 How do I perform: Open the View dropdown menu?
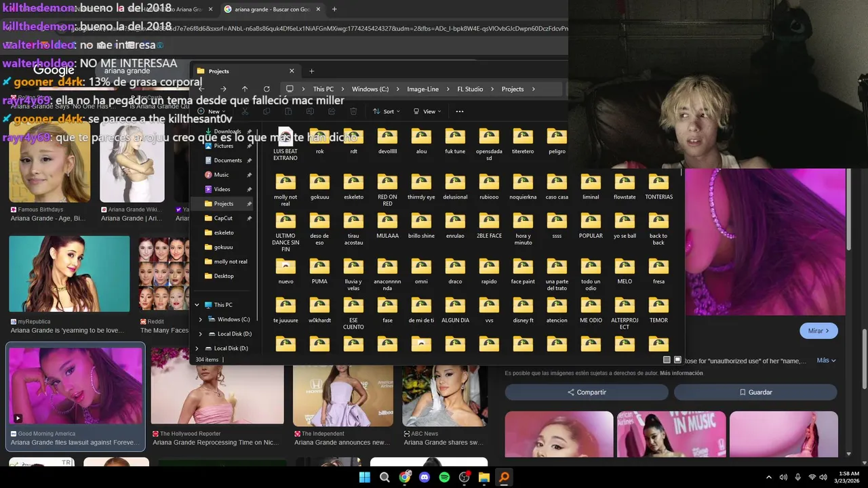coord(427,111)
